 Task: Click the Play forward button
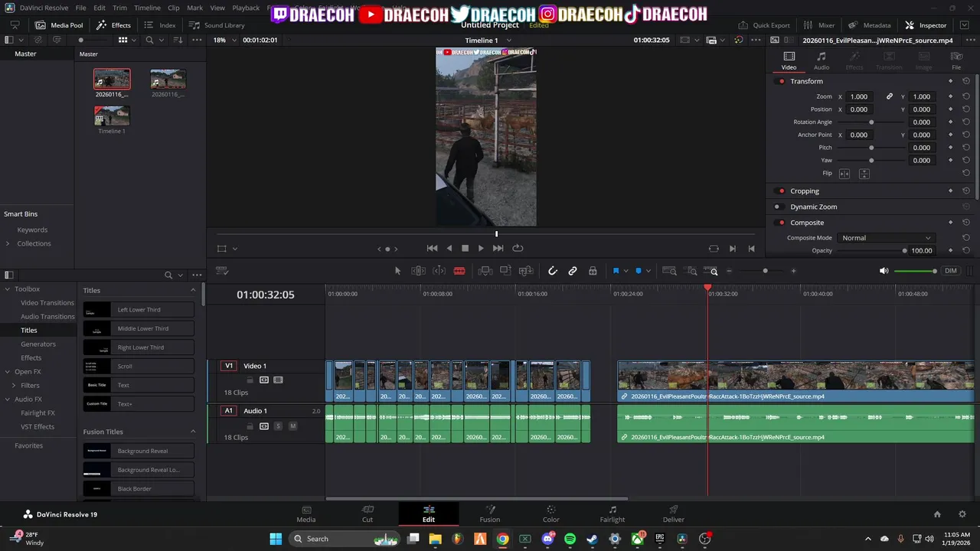481,248
